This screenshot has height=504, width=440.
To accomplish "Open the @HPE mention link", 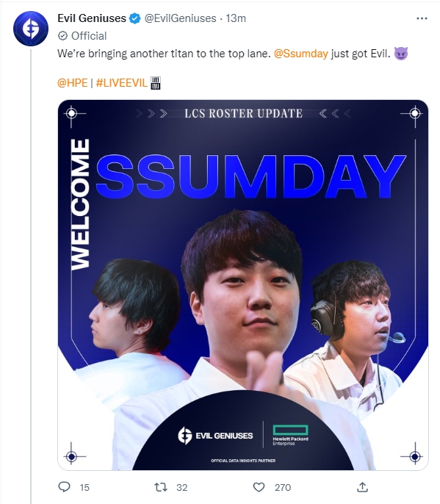I will [72, 83].
